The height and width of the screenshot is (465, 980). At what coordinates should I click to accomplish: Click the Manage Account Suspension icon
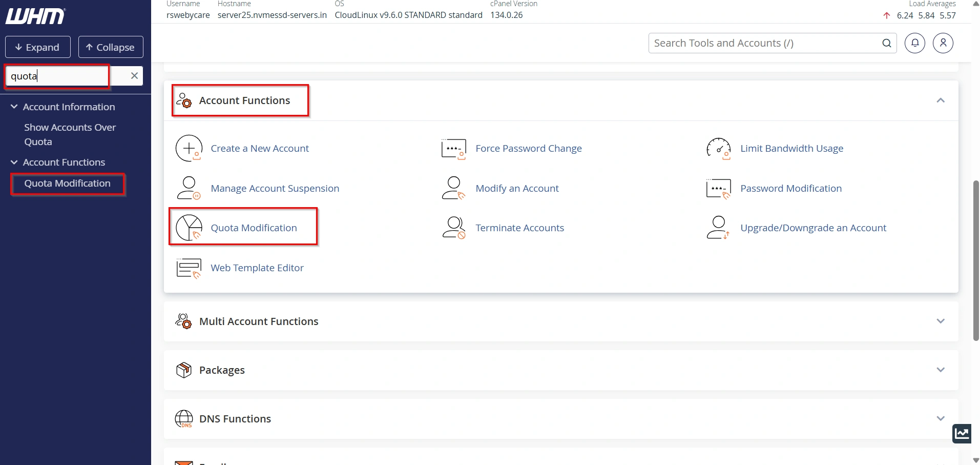[189, 188]
